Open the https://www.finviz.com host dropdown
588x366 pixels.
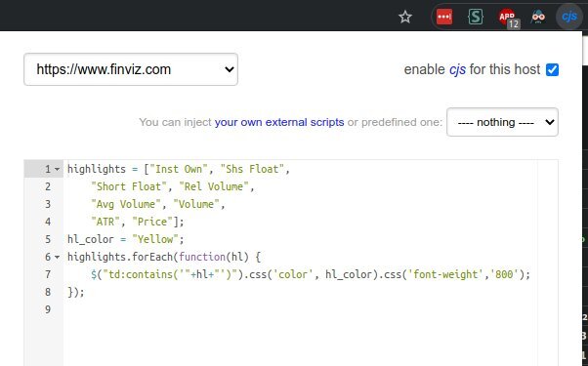pos(131,69)
